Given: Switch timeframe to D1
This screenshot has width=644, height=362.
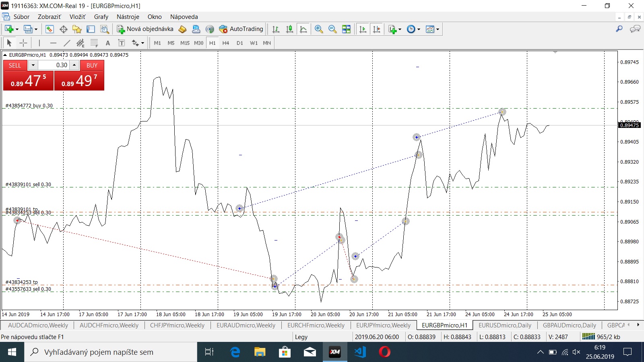Looking at the screenshot, I should (x=239, y=43).
